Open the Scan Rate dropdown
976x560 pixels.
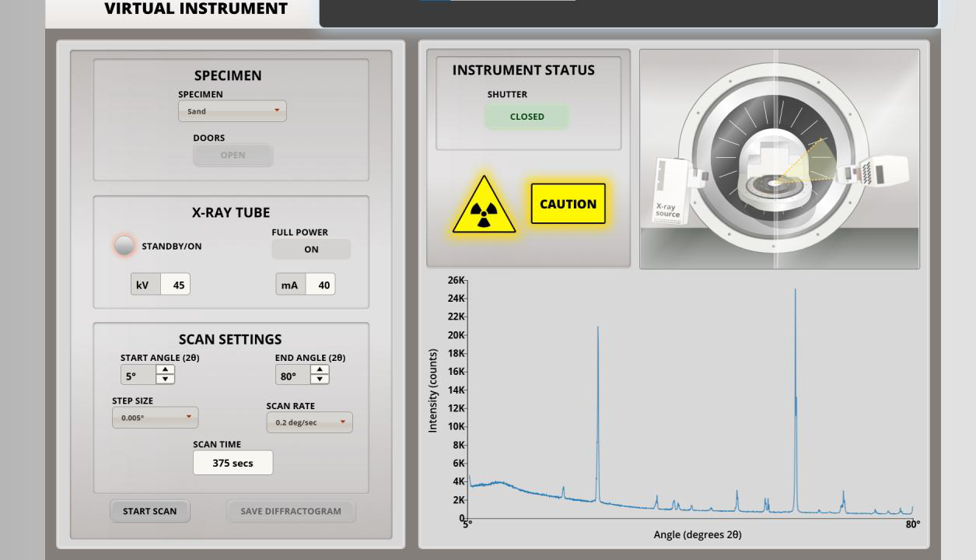click(310, 422)
